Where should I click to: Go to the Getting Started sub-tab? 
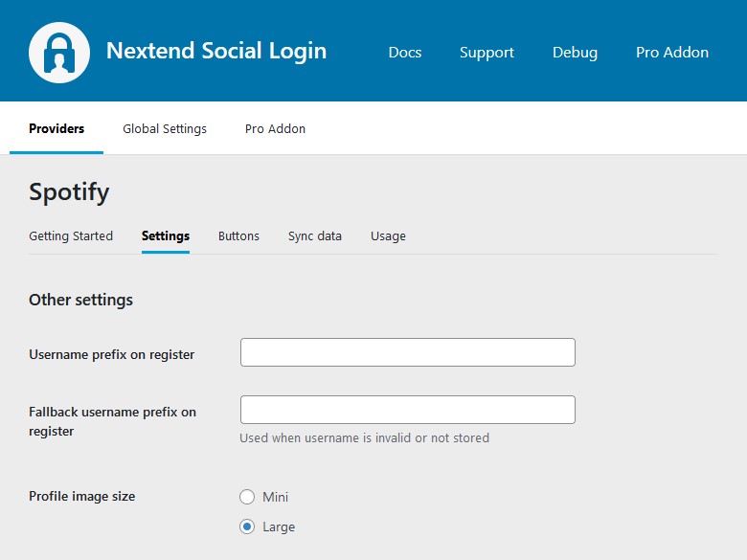point(71,236)
